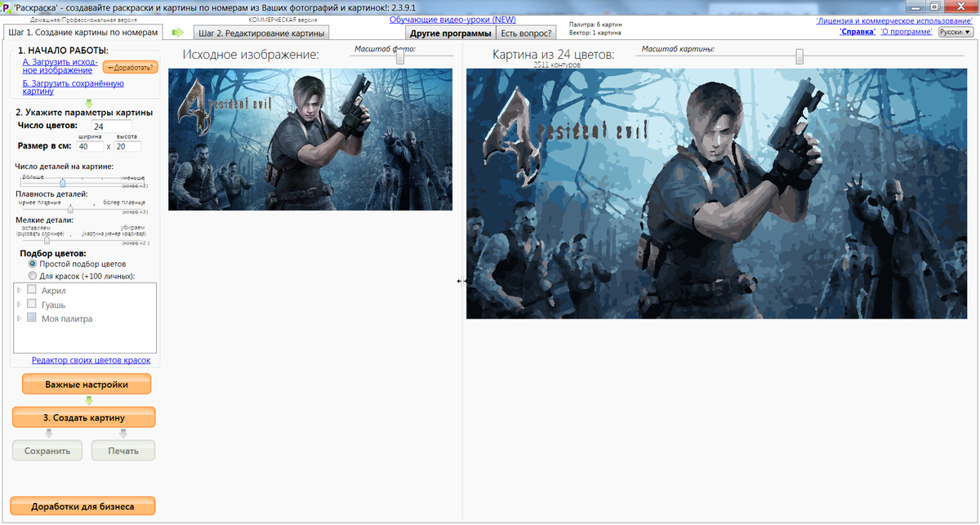The height and width of the screenshot is (525, 980).
Task: Click the 'Плавность деталей' slider handle
Action: [70, 210]
